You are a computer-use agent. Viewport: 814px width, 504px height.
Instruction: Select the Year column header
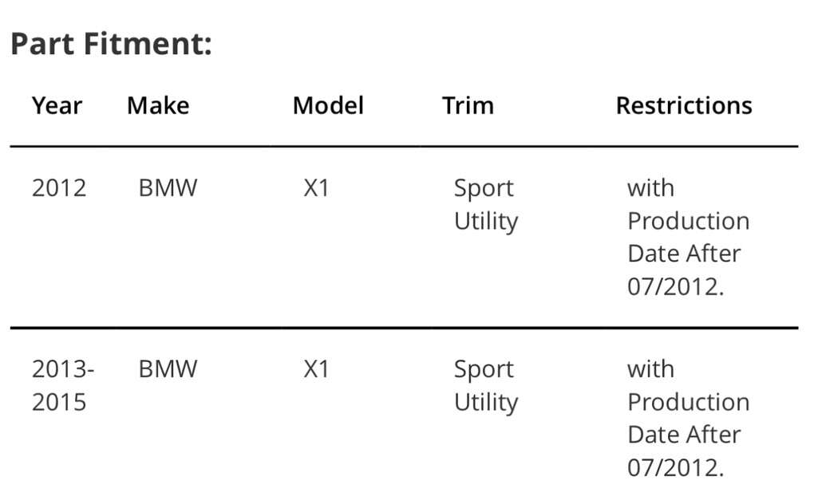[57, 106]
